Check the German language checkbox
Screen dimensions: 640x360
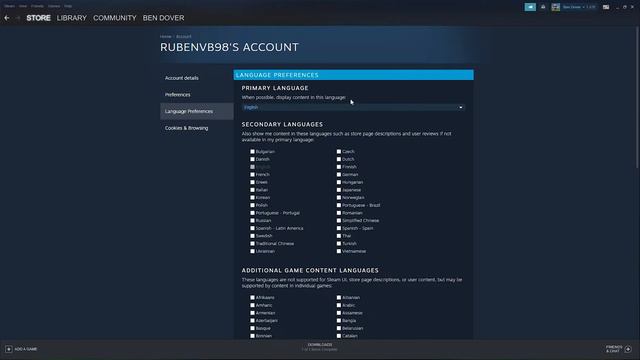[x=339, y=174]
